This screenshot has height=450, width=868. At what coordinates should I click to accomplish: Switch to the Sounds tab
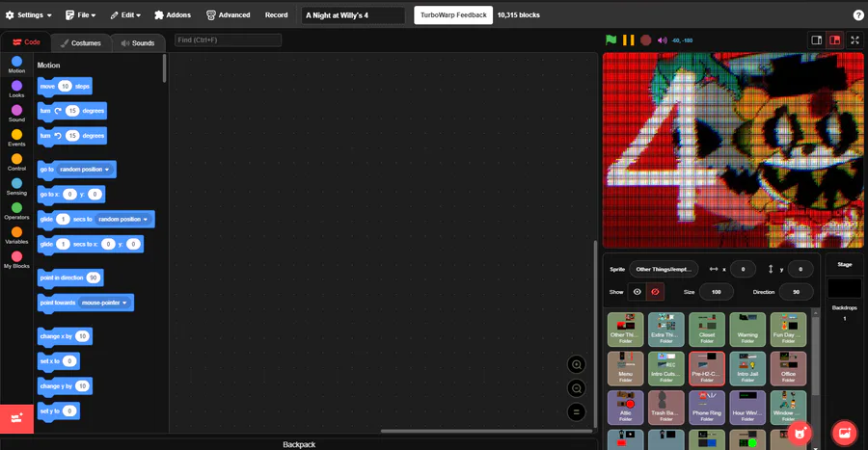pyautogui.click(x=138, y=42)
